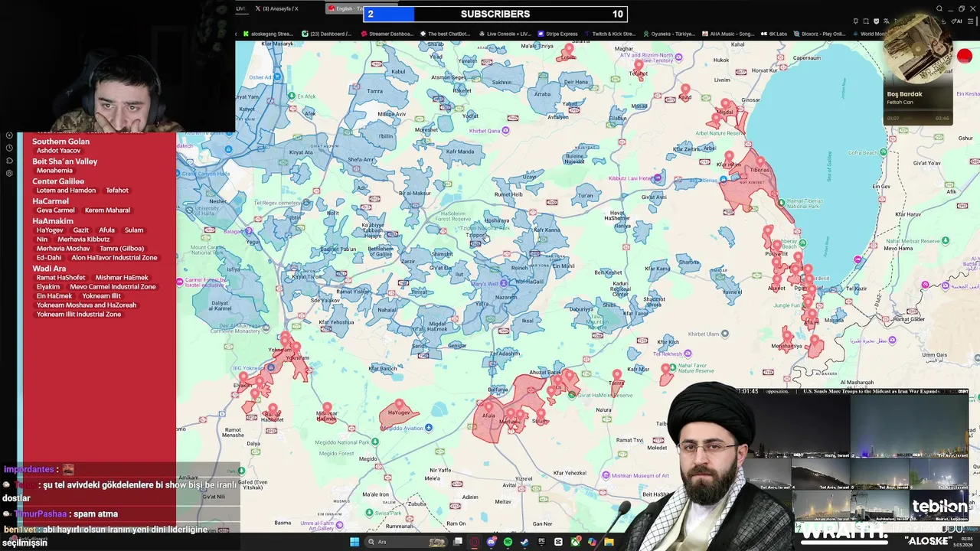Viewport: 980px width, 551px height.
Task: Select 'Geva Carmel' alert tag
Action: point(56,210)
